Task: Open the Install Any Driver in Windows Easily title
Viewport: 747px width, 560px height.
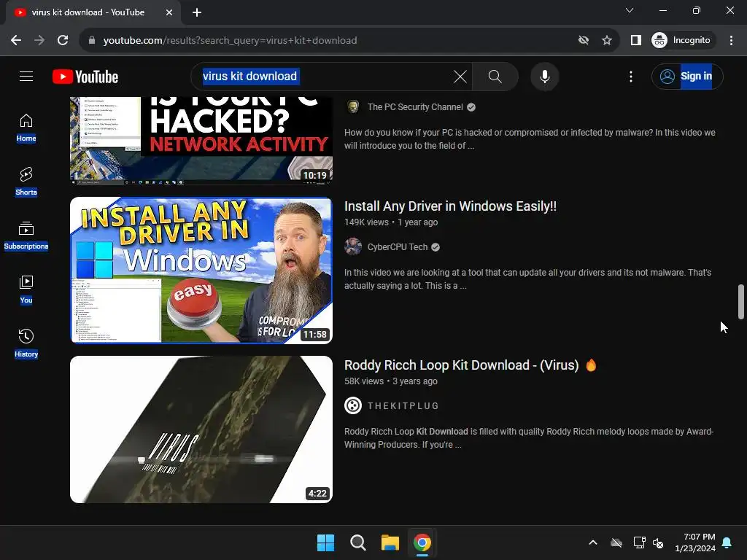Action: click(x=450, y=206)
